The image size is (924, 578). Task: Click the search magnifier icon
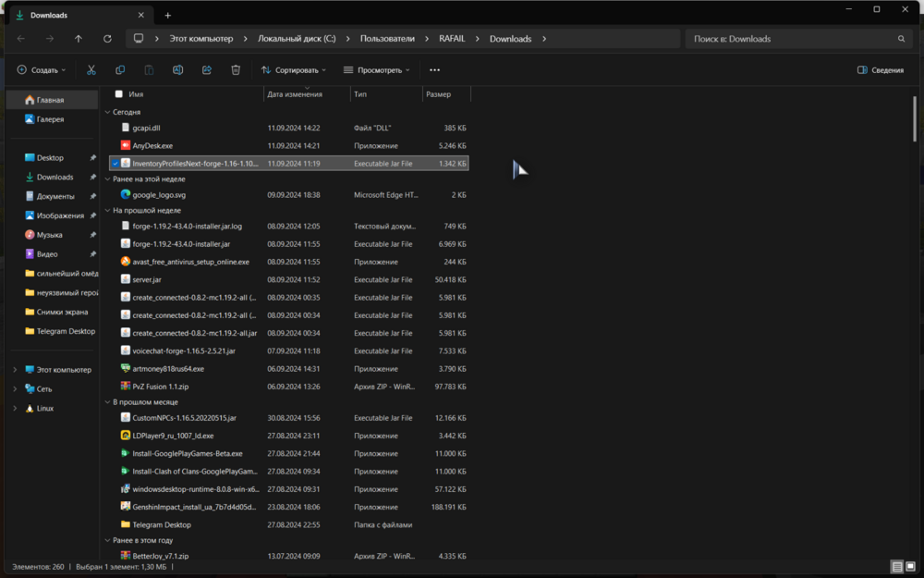(x=901, y=39)
